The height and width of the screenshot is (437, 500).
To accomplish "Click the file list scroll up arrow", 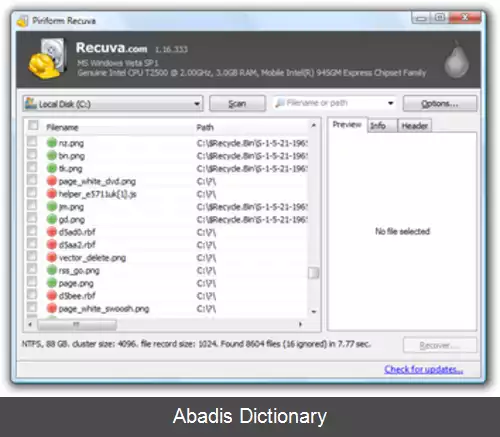I will click(x=313, y=125).
